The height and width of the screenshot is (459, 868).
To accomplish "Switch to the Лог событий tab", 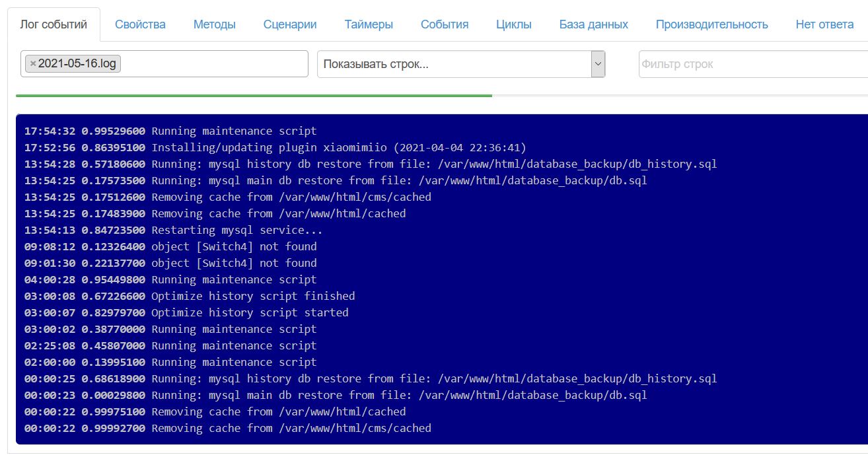I will tap(54, 24).
